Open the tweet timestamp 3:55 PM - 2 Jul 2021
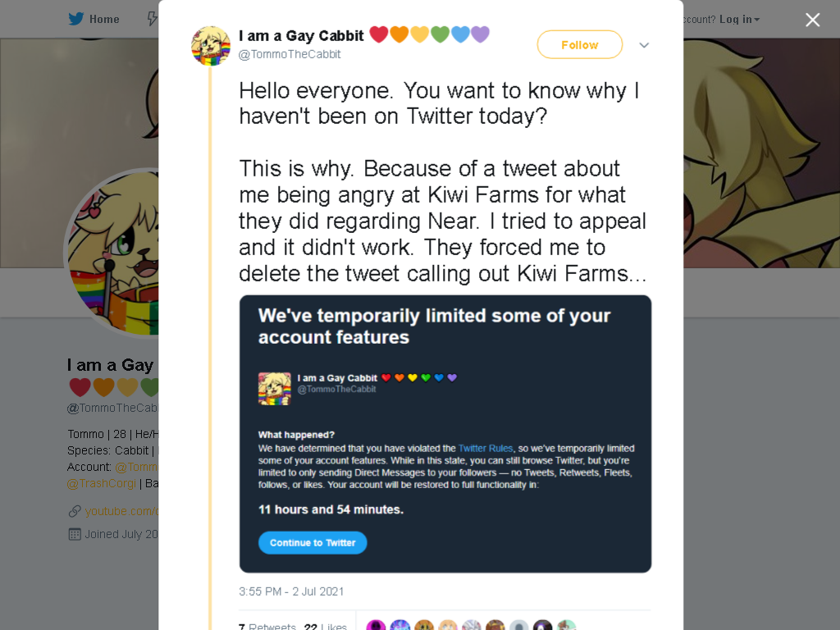Image resolution: width=840 pixels, height=630 pixels. tap(291, 591)
